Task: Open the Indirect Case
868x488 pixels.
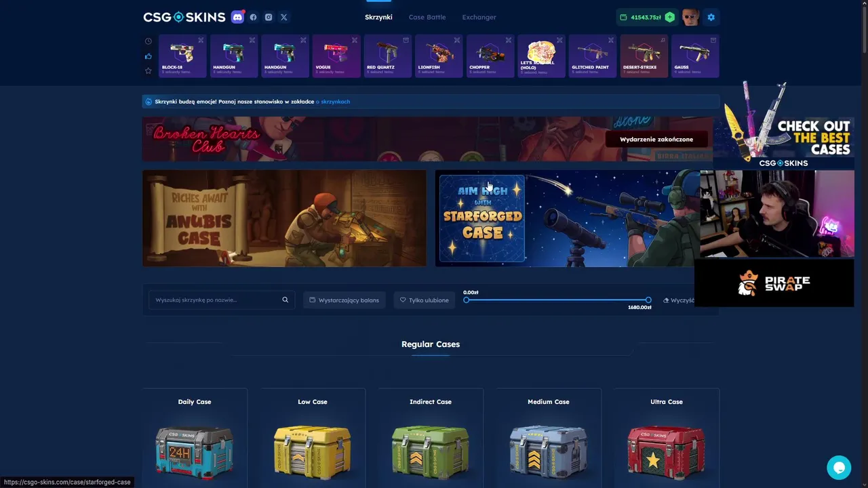Action: point(431,438)
